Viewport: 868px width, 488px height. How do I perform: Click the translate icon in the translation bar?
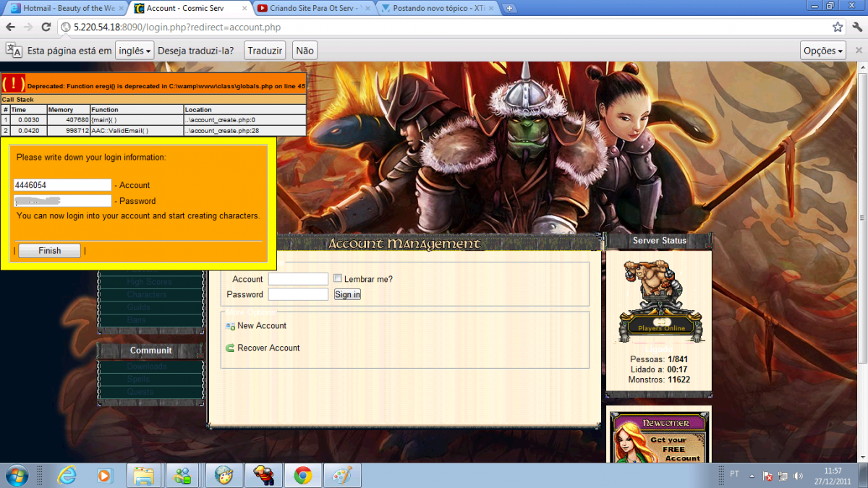(x=14, y=50)
